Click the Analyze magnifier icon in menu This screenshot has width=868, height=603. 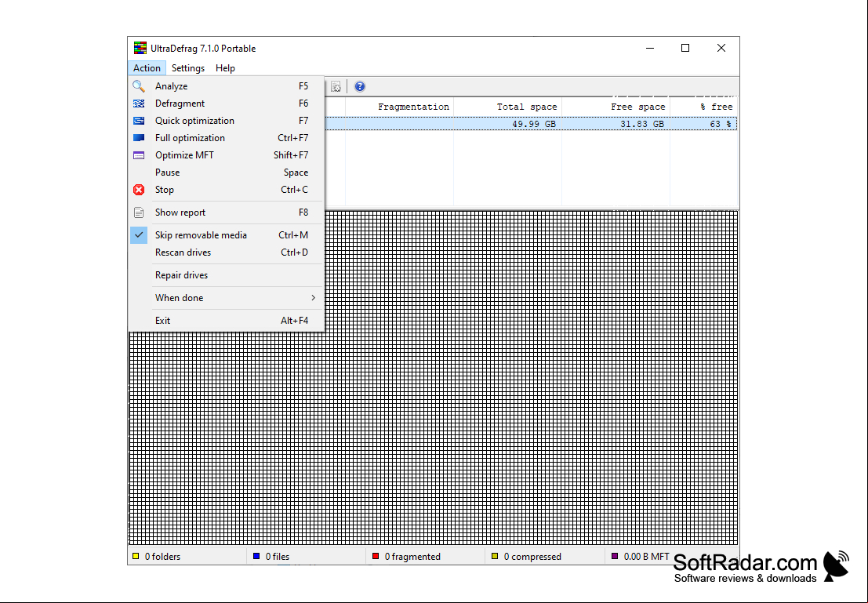click(138, 86)
